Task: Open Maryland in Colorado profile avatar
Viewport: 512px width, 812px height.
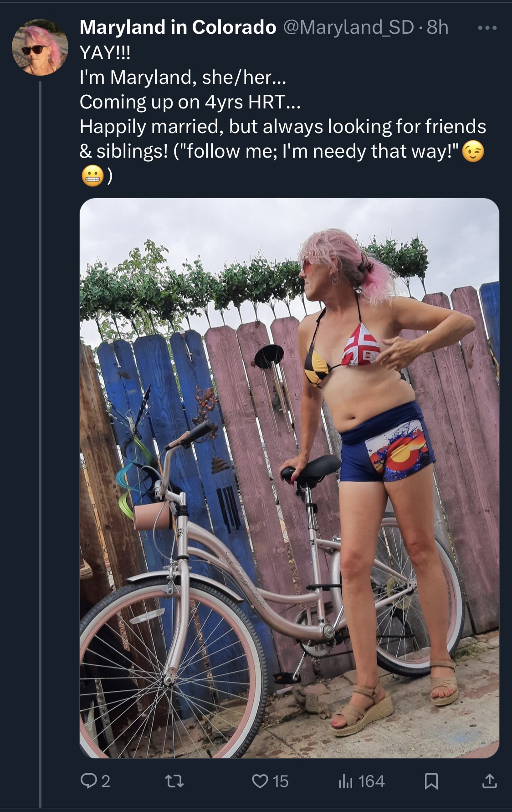Action: (x=40, y=47)
